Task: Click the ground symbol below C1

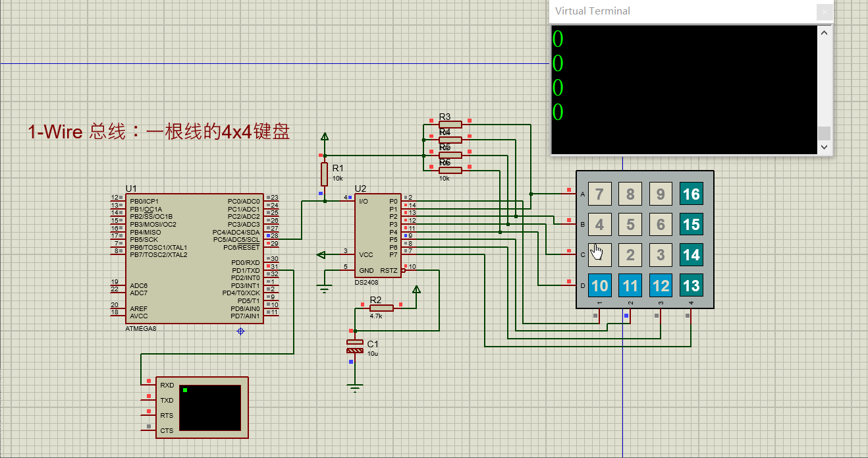Action: coord(355,387)
